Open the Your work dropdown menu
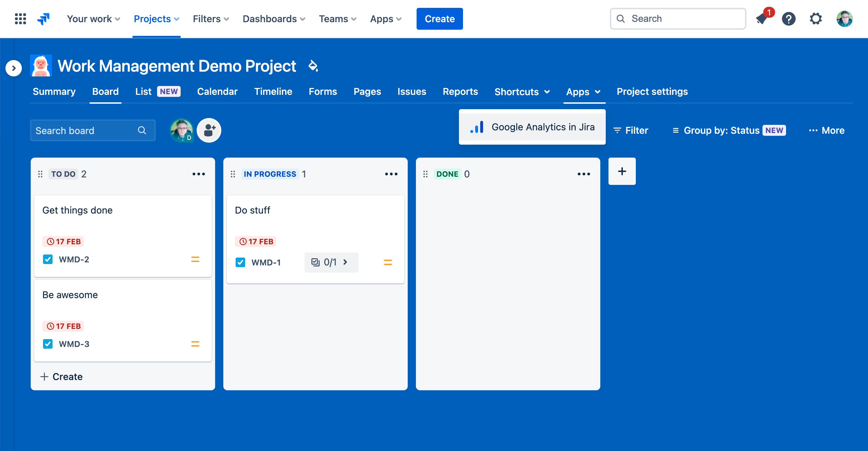 (x=93, y=19)
